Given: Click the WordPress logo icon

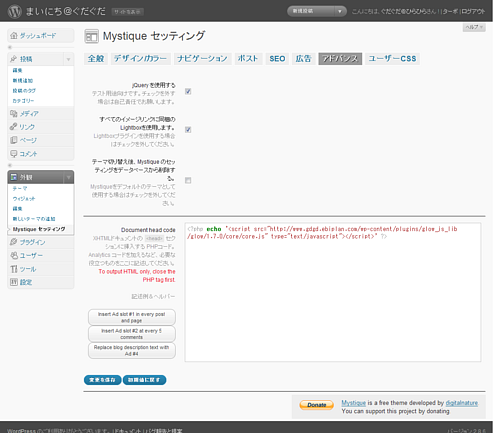Looking at the screenshot, I should [15, 11].
